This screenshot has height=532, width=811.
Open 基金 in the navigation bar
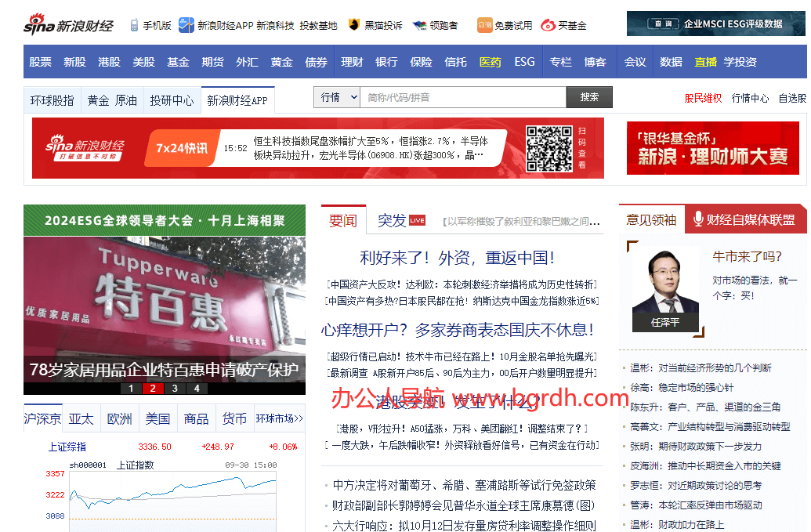point(178,62)
